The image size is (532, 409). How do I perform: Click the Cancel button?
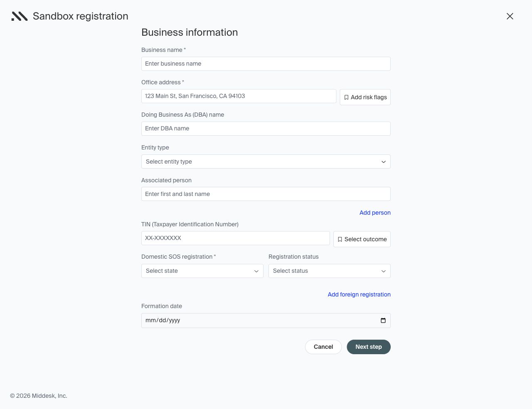(323, 347)
